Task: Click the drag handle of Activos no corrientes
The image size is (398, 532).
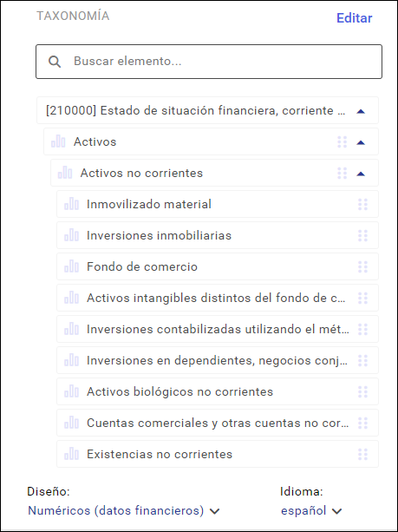Action: [342, 173]
